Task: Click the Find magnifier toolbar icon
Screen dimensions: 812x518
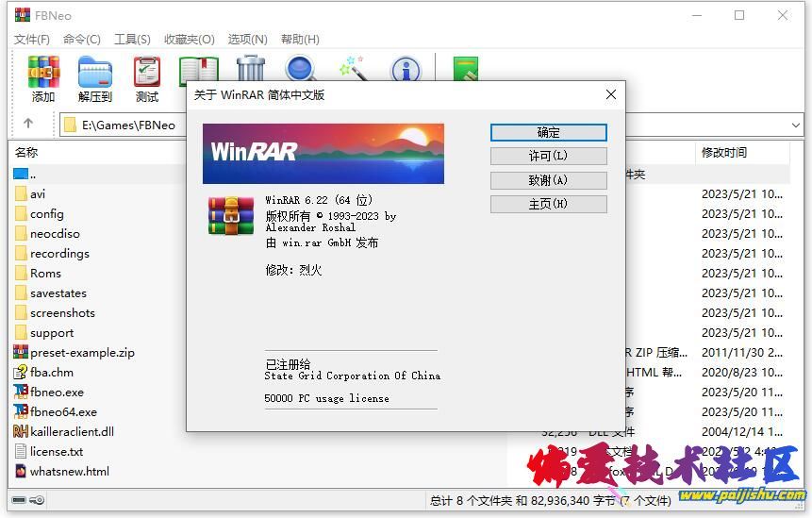Action: [301, 69]
